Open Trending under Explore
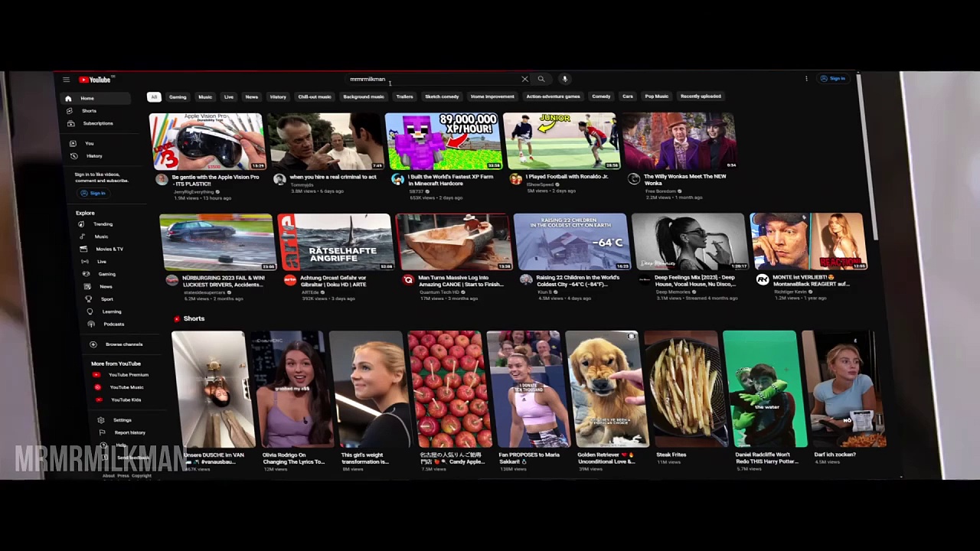 (x=103, y=224)
